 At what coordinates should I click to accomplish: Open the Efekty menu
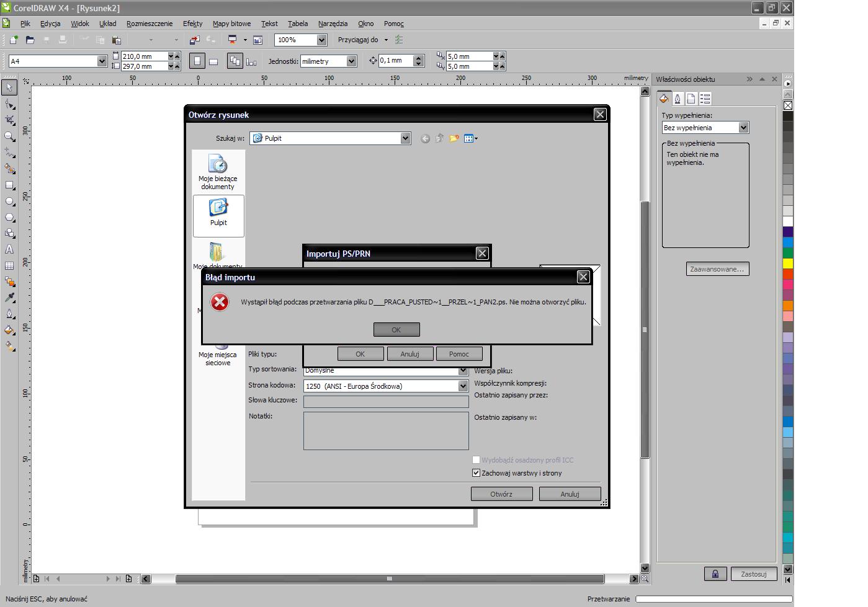pos(192,24)
